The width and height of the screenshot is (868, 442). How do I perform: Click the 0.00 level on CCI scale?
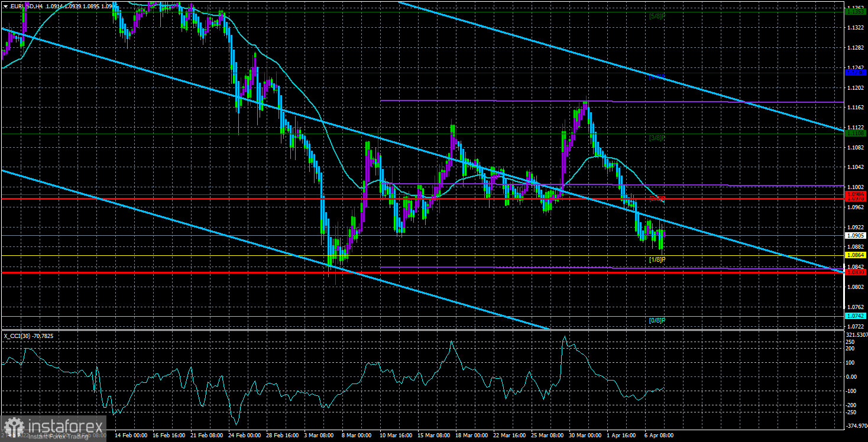(x=851, y=376)
